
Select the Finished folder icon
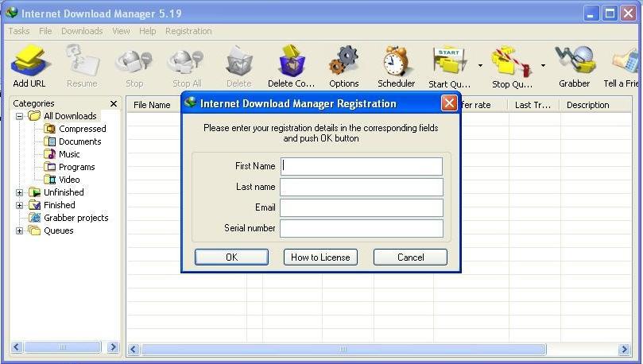coord(34,205)
